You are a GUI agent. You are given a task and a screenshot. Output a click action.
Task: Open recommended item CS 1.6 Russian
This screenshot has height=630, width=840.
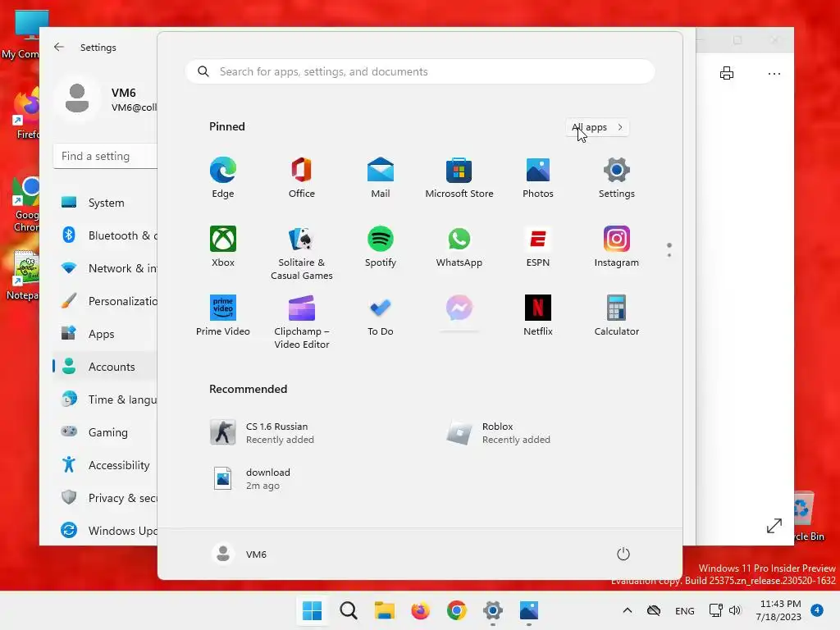pos(262,433)
